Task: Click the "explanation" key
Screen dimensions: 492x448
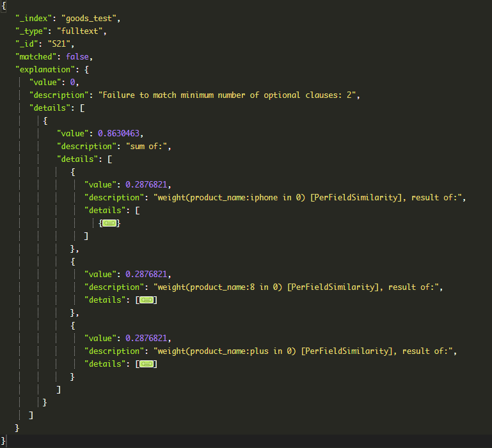Action: [45, 70]
